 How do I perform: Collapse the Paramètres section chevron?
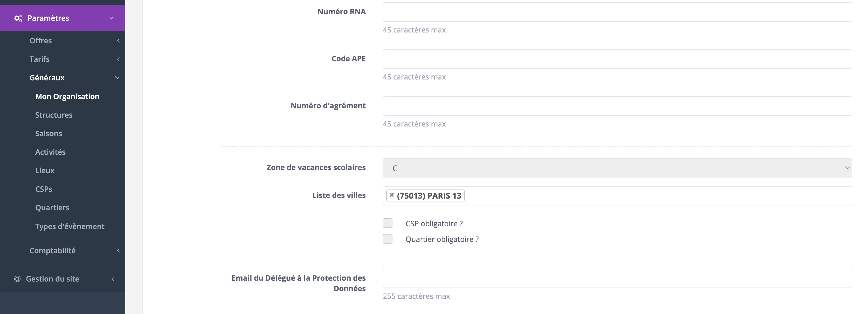tap(112, 18)
